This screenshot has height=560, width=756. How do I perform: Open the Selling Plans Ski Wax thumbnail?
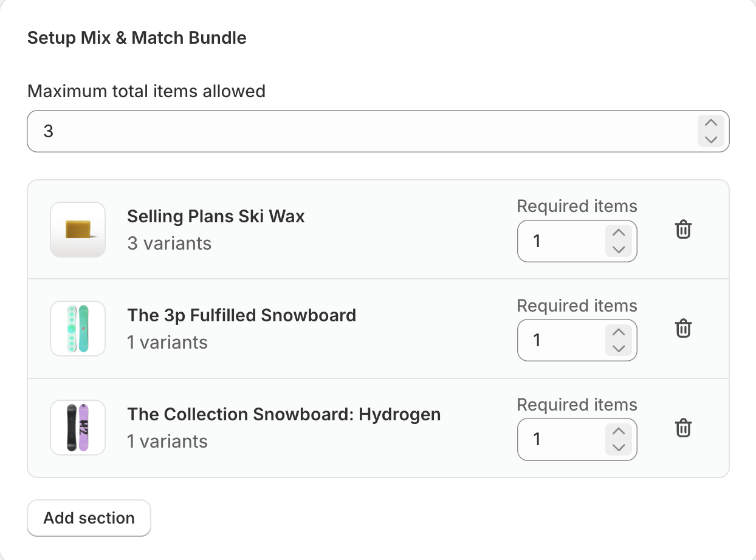pyautogui.click(x=78, y=230)
